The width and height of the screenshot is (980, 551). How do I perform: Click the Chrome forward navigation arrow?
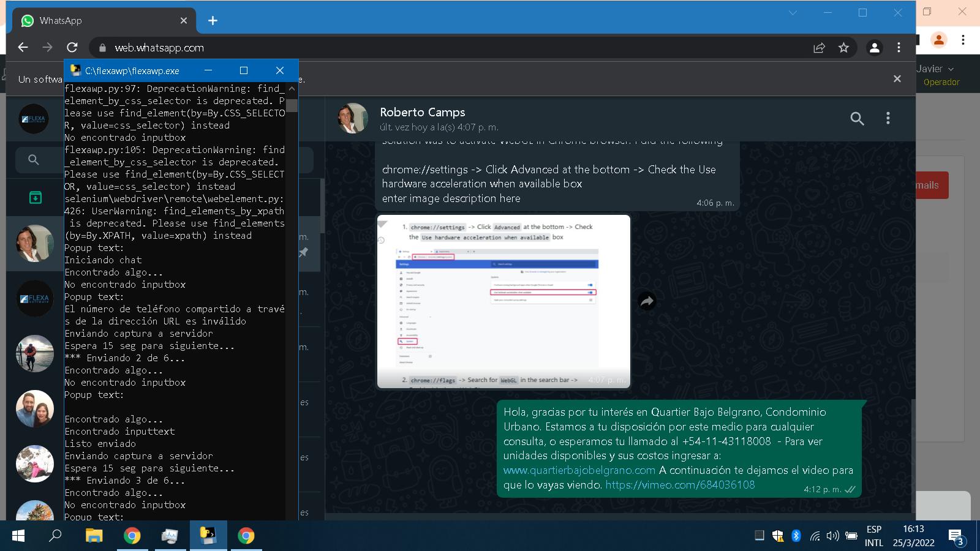47,47
